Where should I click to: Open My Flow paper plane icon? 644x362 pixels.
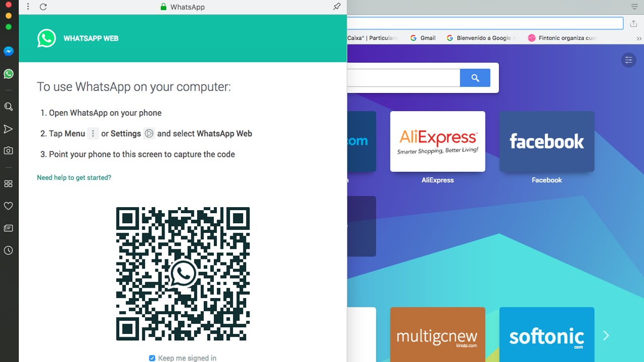click(x=8, y=129)
